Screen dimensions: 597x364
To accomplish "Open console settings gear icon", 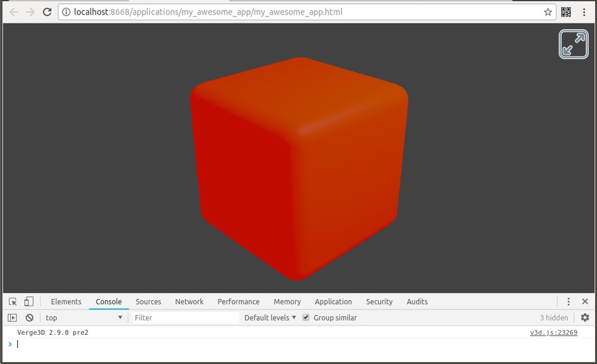I will [584, 318].
